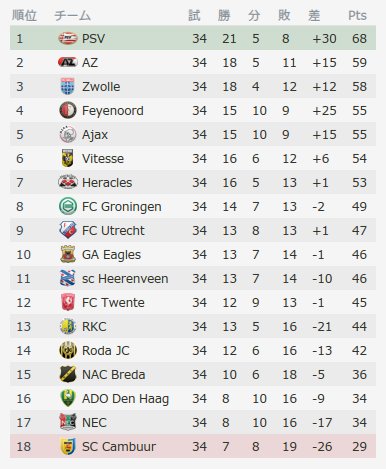Screen dimensions: 386x469
Task: Open the FC Utrecht team name
Action: click(113, 231)
